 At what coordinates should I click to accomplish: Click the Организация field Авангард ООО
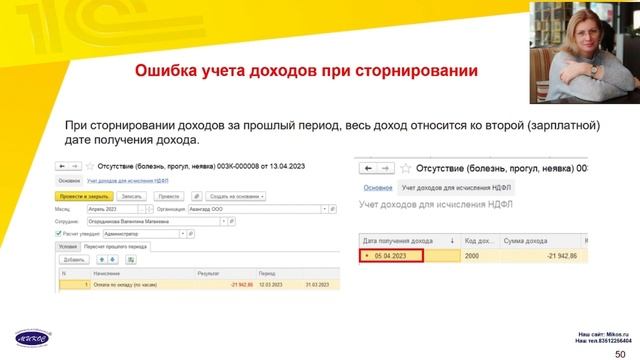click(x=254, y=209)
